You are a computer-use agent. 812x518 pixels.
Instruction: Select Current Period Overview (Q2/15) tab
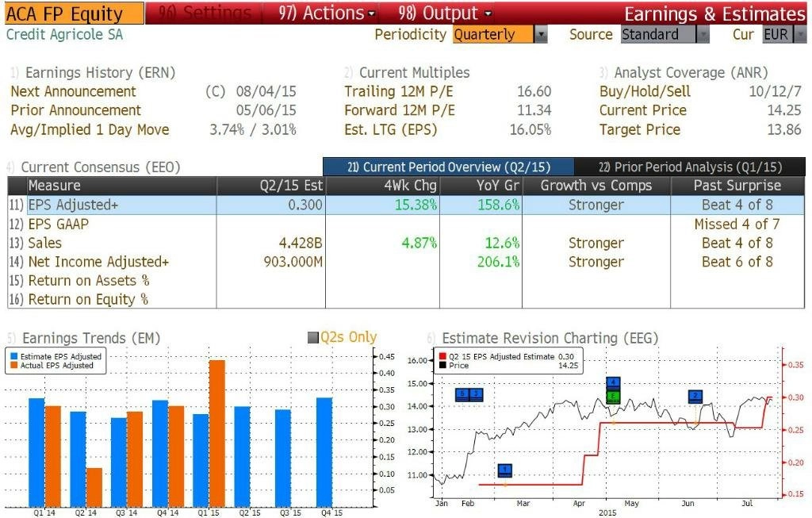click(x=449, y=167)
